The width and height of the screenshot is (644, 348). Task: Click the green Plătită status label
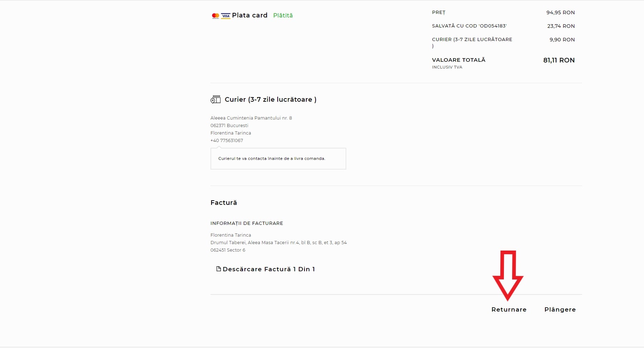283,15
